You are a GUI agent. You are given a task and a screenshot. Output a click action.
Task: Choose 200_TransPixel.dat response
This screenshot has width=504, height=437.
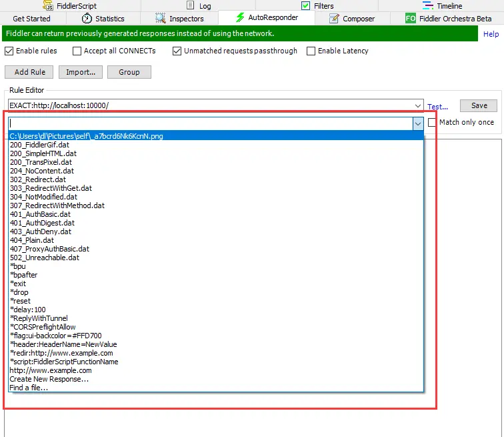pyautogui.click(x=216, y=162)
